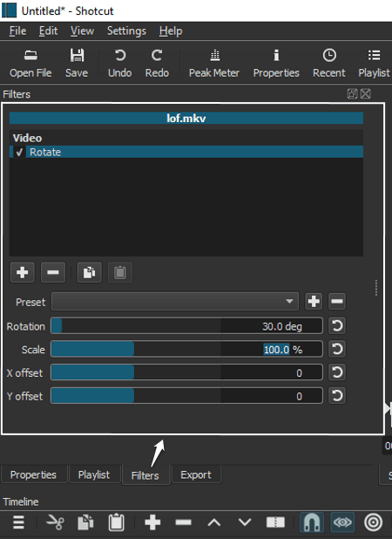Reset X offset to default

coord(337,372)
